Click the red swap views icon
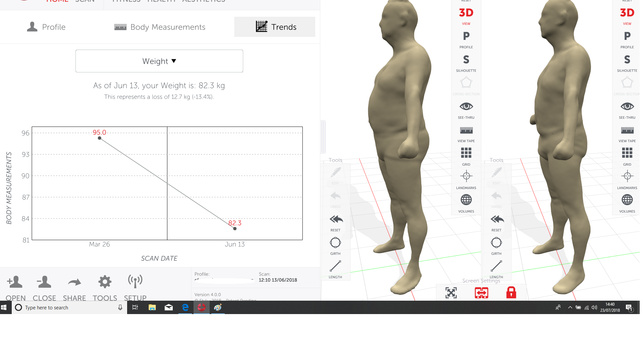 (x=481, y=293)
